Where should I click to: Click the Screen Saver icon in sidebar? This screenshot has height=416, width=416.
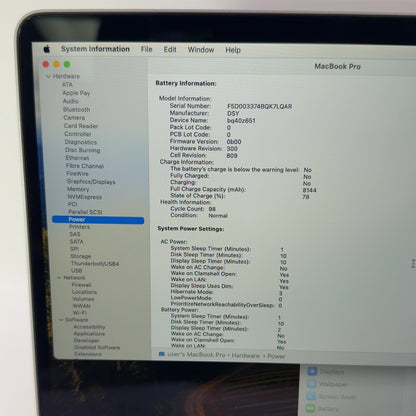point(312,396)
